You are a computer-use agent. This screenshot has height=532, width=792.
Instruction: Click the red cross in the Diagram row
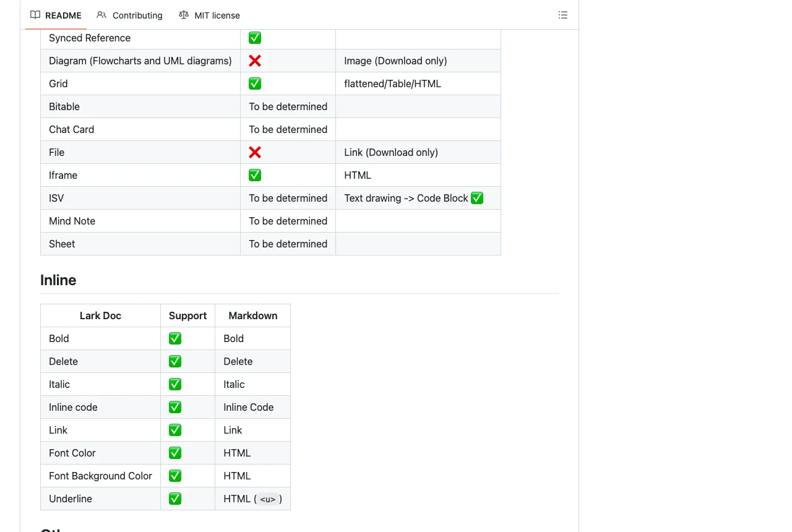tap(255, 61)
